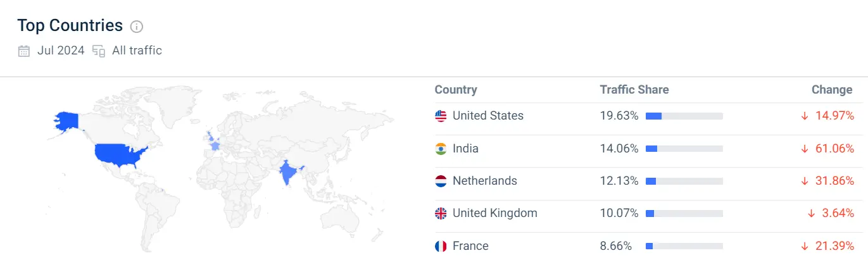Viewport: 868px width, 260px height.
Task: Open the United States country link
Action: pyautogui.click(x=487, y=116)
